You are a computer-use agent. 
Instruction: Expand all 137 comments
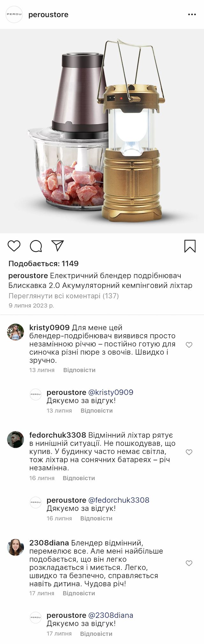click(64, 296)
